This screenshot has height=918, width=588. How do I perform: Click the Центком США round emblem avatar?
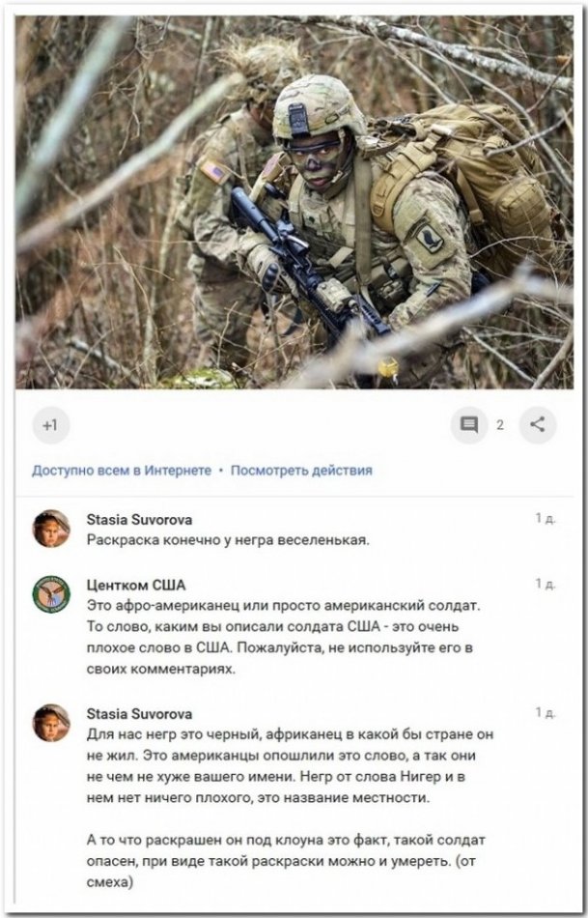click(51, 594)
